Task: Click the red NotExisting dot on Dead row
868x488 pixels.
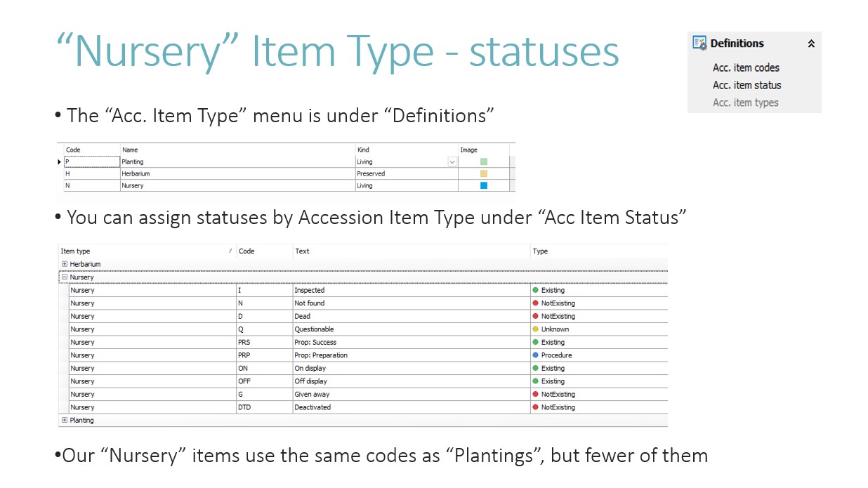Action: [x=535, y=316]
